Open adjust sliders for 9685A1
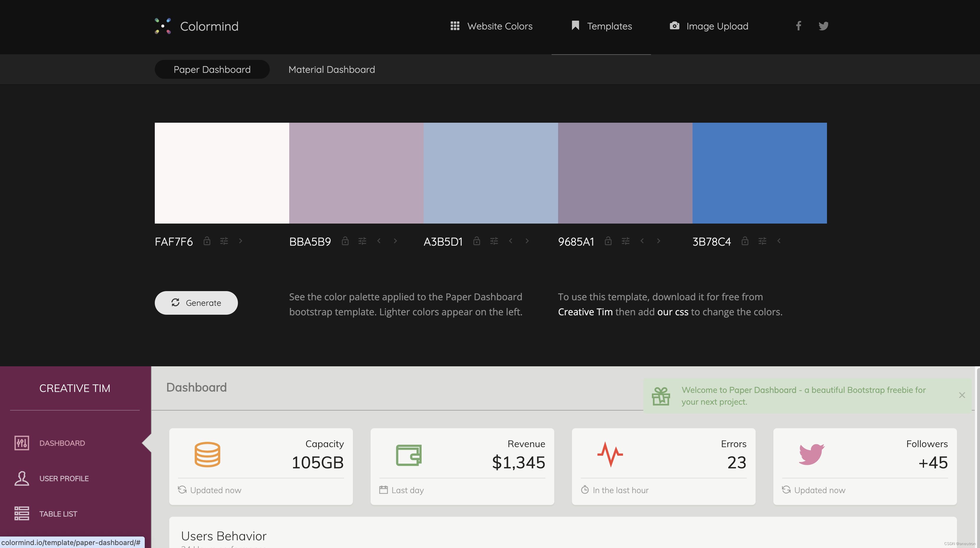This screenshot has width=980, height=548. click(x=625, y=241)
